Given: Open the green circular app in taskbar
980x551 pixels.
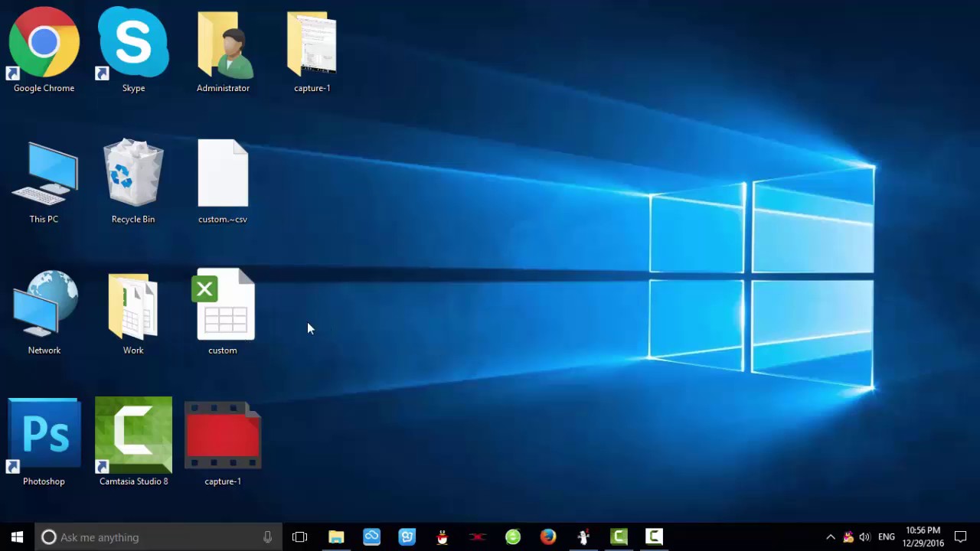Looking at the screenshot, I should (x=512, y=537).
